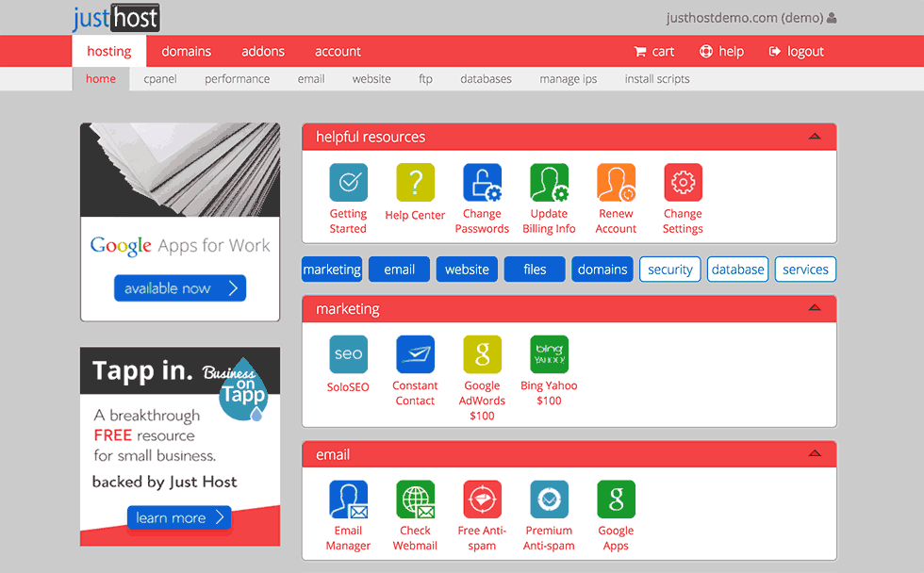Launch the SoloSEO icon
The height and width of the screenshot is (573, 924).
click(348, 354)
